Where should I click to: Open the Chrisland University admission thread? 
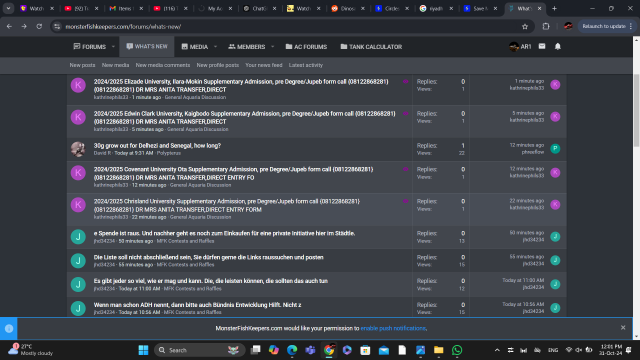(x=227, y=205)
